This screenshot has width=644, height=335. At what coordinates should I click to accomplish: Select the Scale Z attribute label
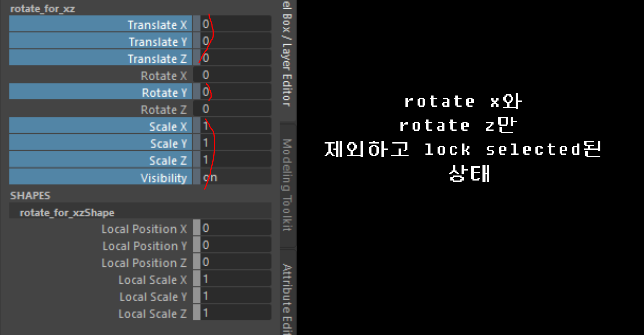(168, 161)
